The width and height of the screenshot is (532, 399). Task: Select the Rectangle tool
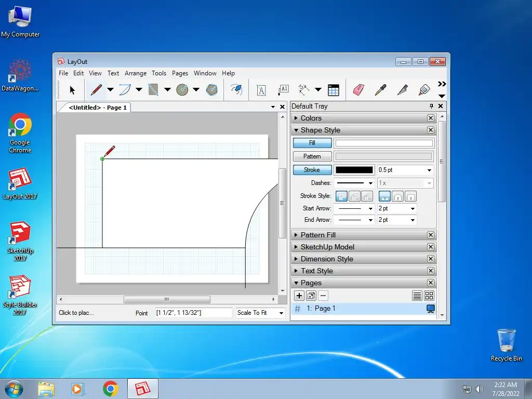click(153, 90)
